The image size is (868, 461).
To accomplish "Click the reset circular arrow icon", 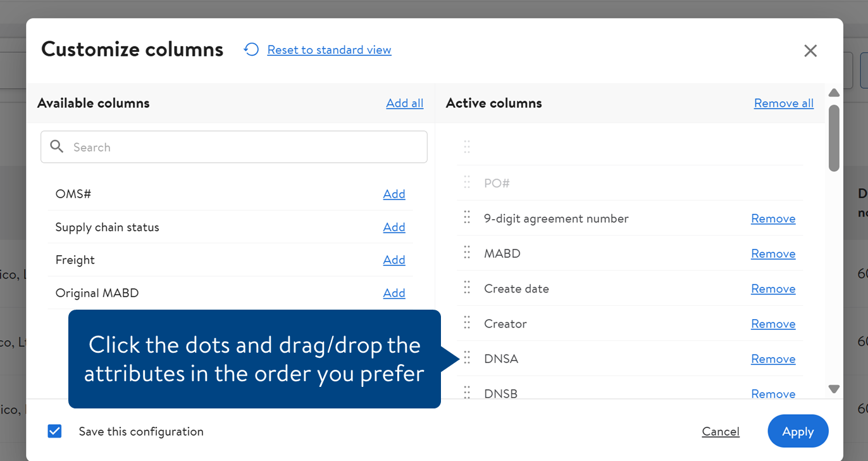I will click(251, 49).
